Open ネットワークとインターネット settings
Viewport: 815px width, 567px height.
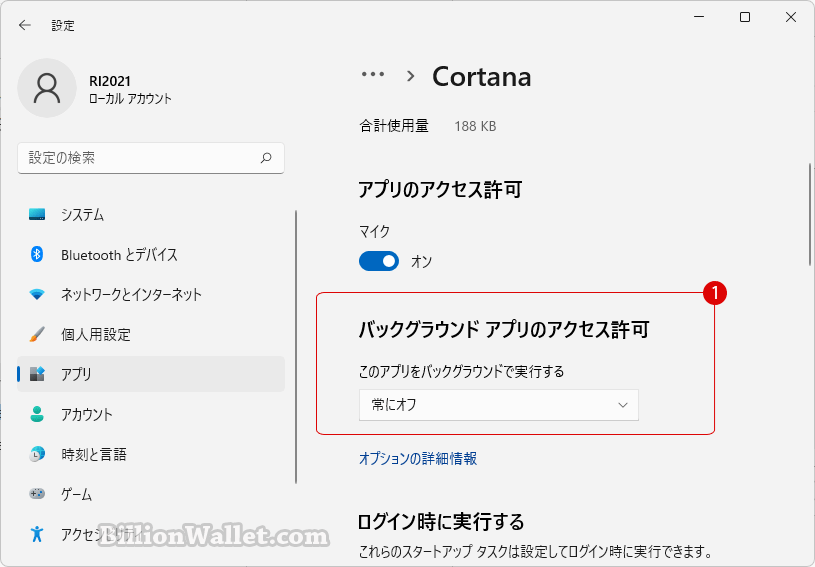(151, 294)
